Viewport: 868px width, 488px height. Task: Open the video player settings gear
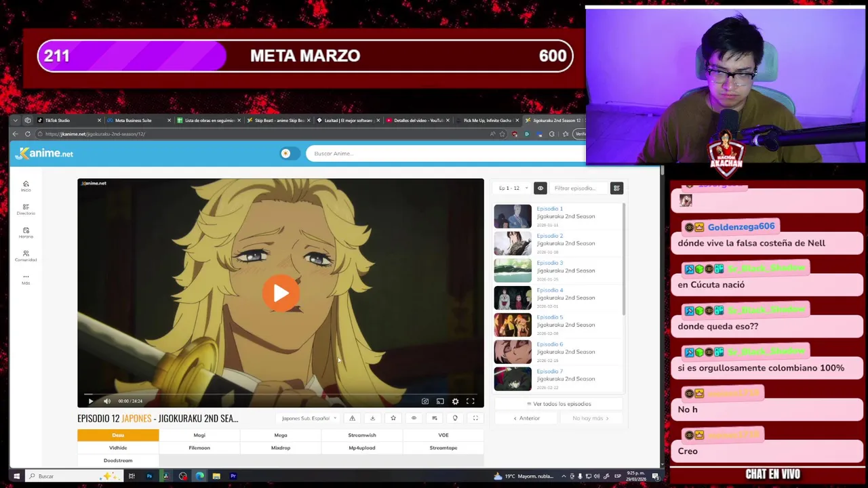(x=455, y=401)
